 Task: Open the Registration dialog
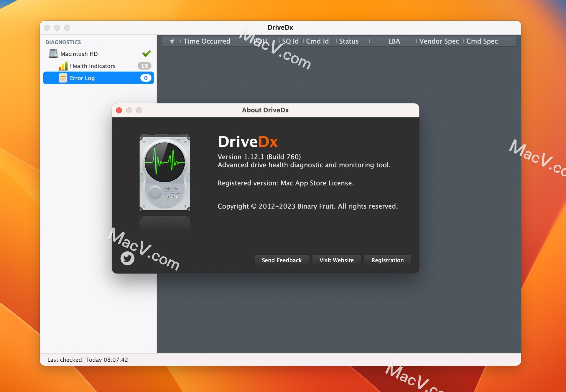pyautogui.click(x=387, y=260)
